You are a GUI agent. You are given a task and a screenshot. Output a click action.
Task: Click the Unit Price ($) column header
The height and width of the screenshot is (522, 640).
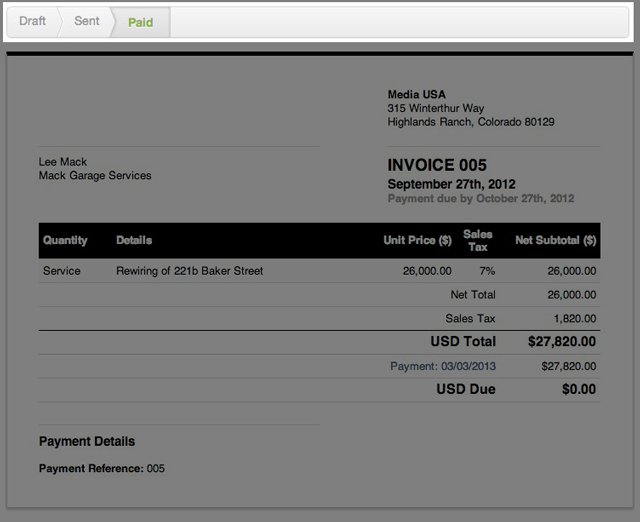[x=417, y=240]
